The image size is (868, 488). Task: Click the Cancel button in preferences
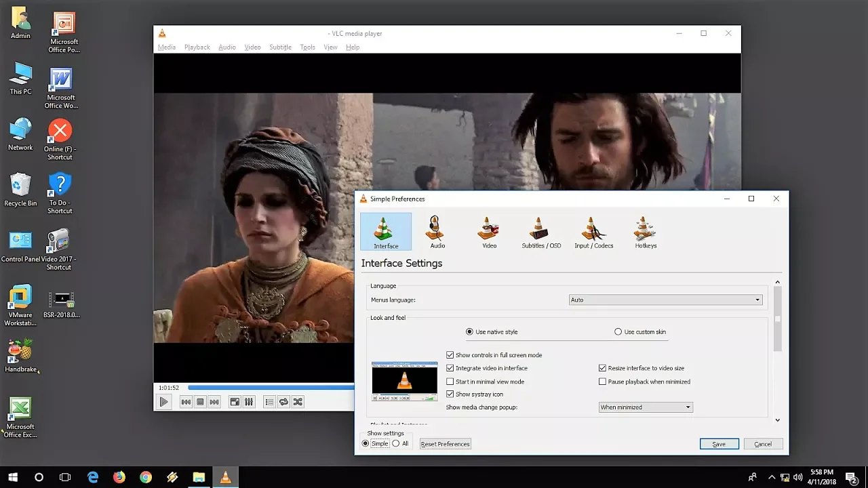[763, 444]
